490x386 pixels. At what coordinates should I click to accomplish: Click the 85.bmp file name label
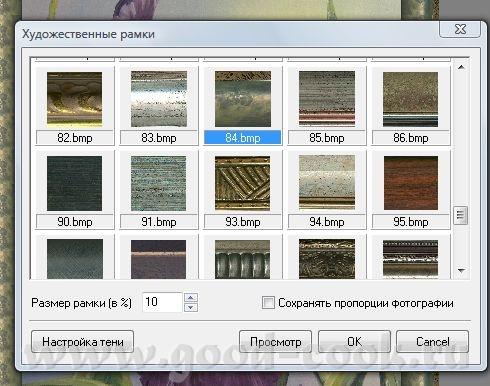coord(327,138)
